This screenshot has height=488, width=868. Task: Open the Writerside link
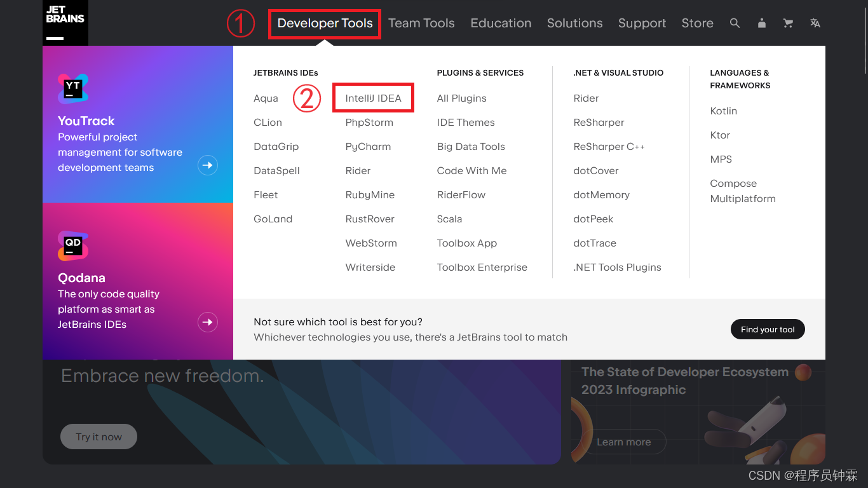tap(370, 268)
